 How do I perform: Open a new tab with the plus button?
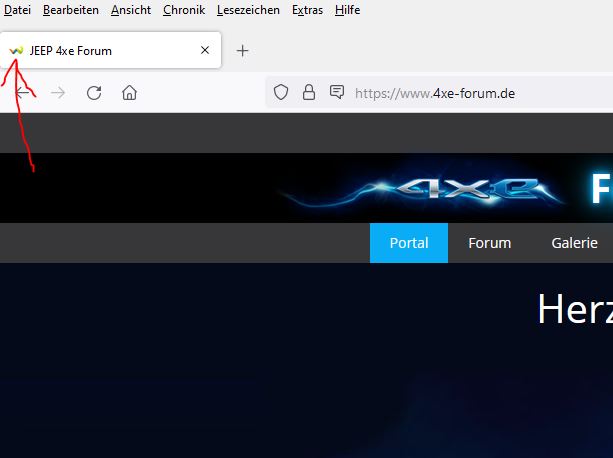pyautogui.click(x=242, y=50)
